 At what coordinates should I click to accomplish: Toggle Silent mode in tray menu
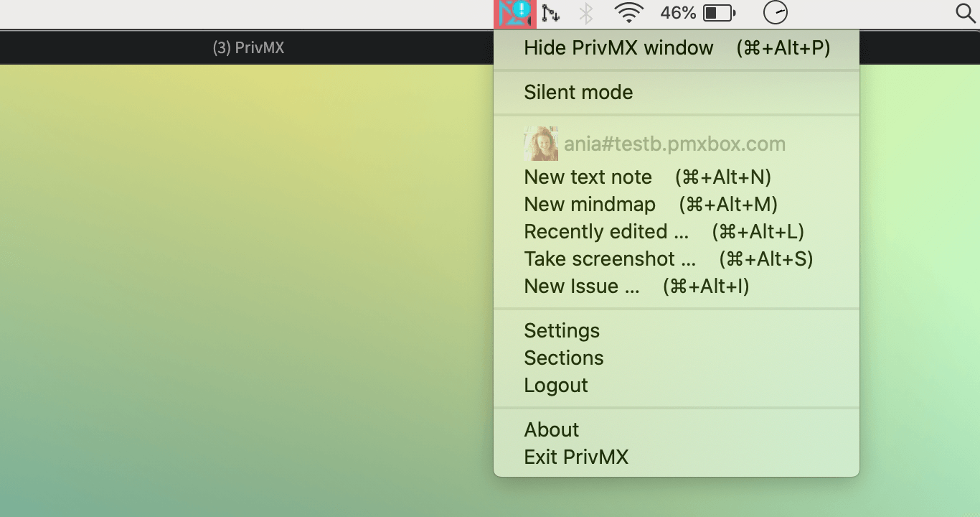tap(677, 93)
